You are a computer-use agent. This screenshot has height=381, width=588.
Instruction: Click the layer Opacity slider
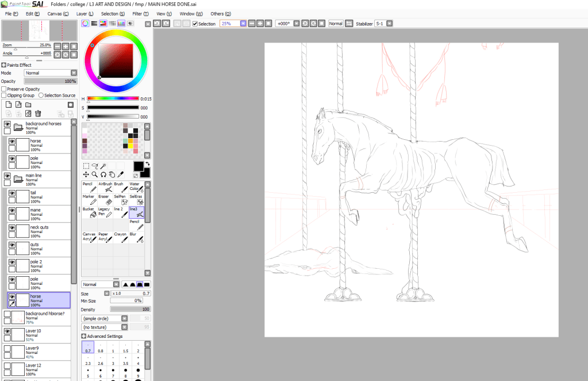(50, 81)
